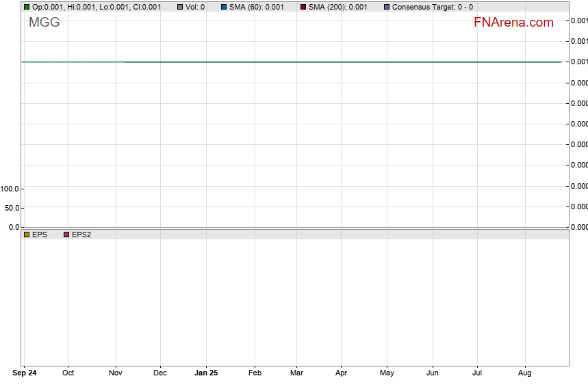This screenshot has width=588, height=387.
Task: Click the 'Sep 24' date axis label
Action: [25, 373]
